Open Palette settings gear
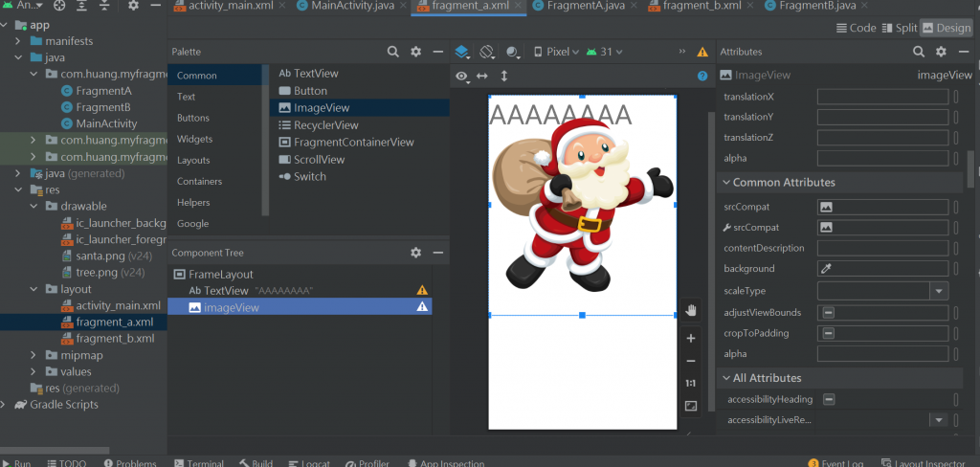 click(x=415, y=52)
